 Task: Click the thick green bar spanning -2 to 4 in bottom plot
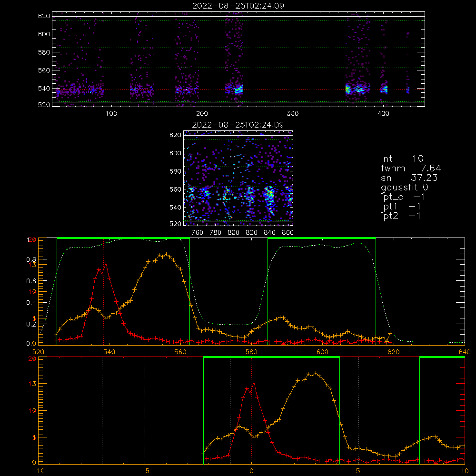(271, 357)
